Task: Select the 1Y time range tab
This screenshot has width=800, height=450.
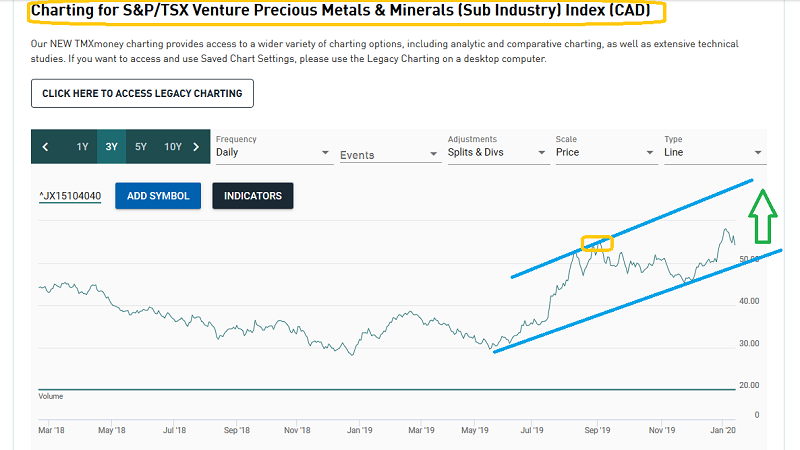Action: (x=83, y=147)
